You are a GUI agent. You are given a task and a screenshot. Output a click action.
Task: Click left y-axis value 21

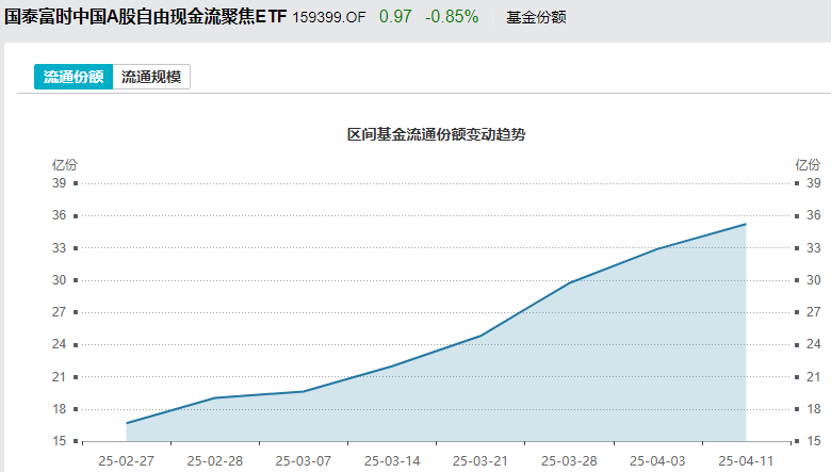click(59, 377)
